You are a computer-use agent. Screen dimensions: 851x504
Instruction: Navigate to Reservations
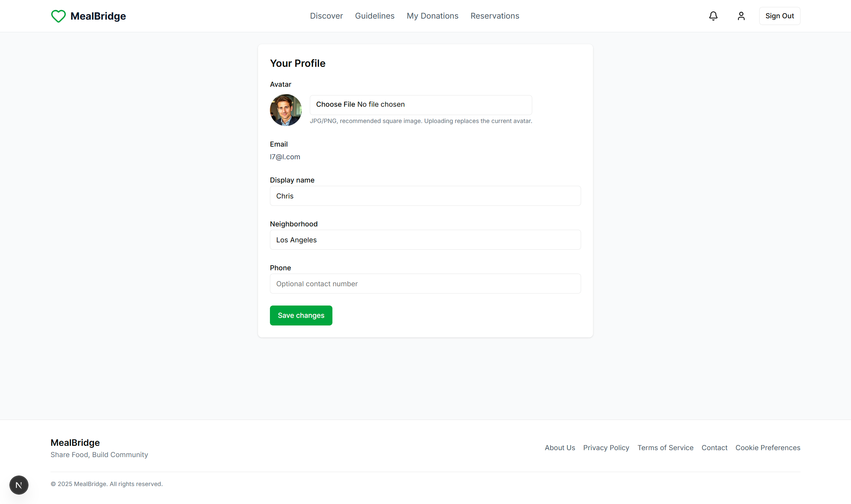494,16
